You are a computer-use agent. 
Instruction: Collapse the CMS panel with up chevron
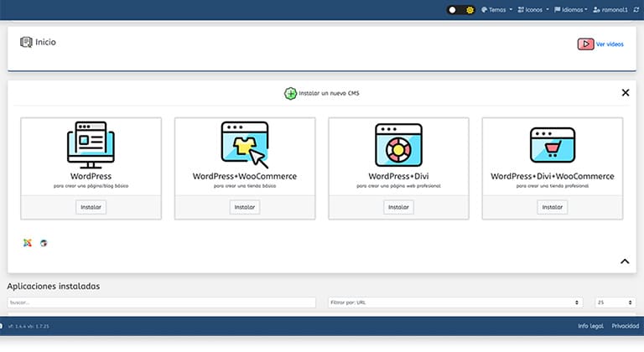(x=625, y=261)
